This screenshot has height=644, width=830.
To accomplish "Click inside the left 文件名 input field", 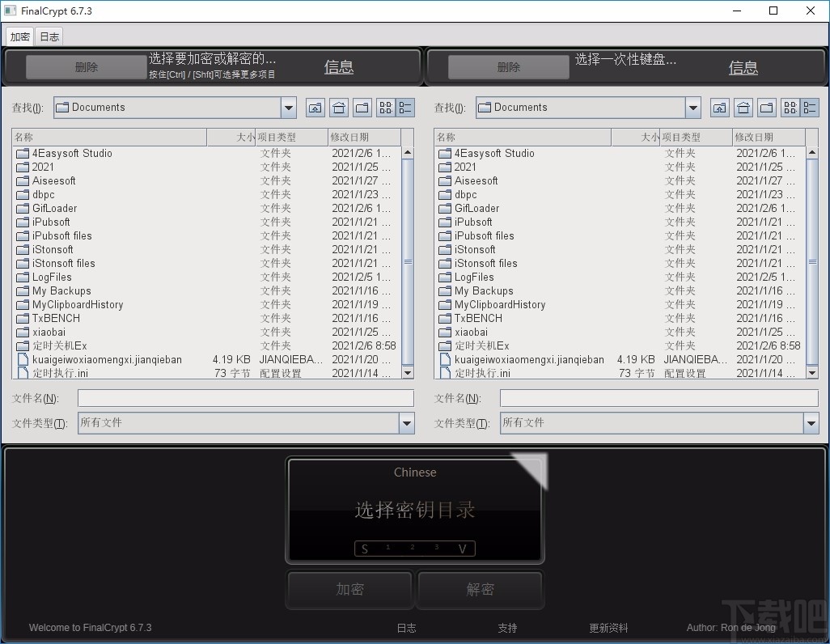I will 243,397.
